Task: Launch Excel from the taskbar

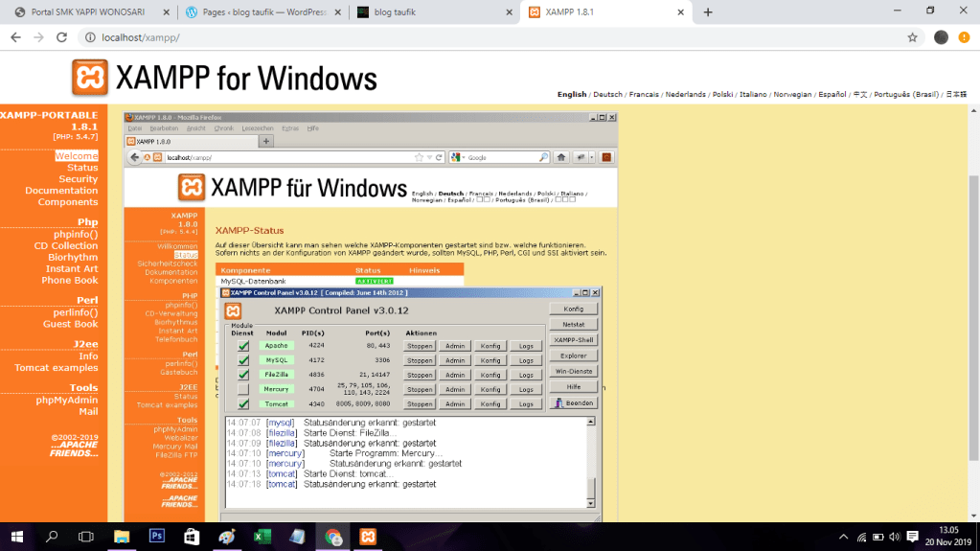Action: click(x=262, y=537)
